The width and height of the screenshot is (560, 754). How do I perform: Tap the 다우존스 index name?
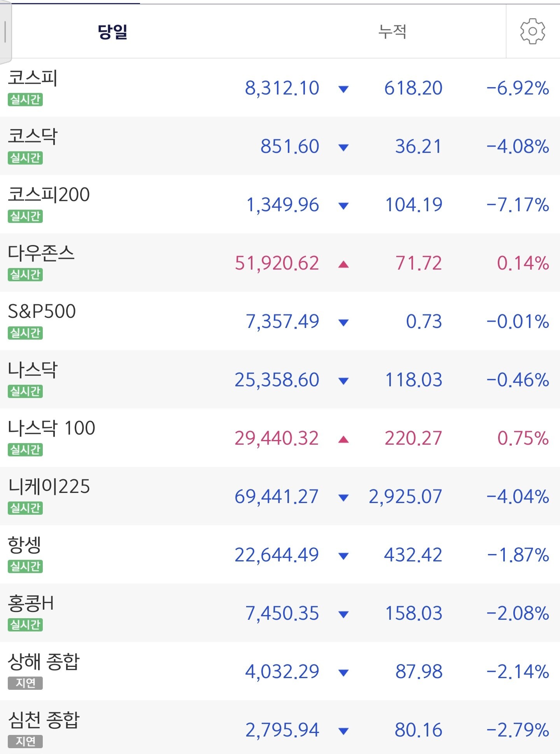point(41,253)
